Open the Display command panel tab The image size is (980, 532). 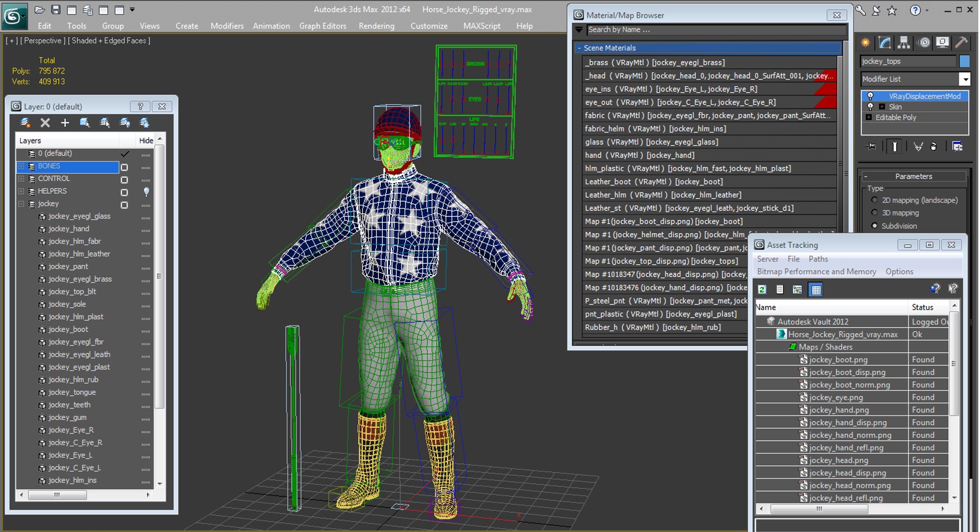pyautogui.click(x=942, y=43)
